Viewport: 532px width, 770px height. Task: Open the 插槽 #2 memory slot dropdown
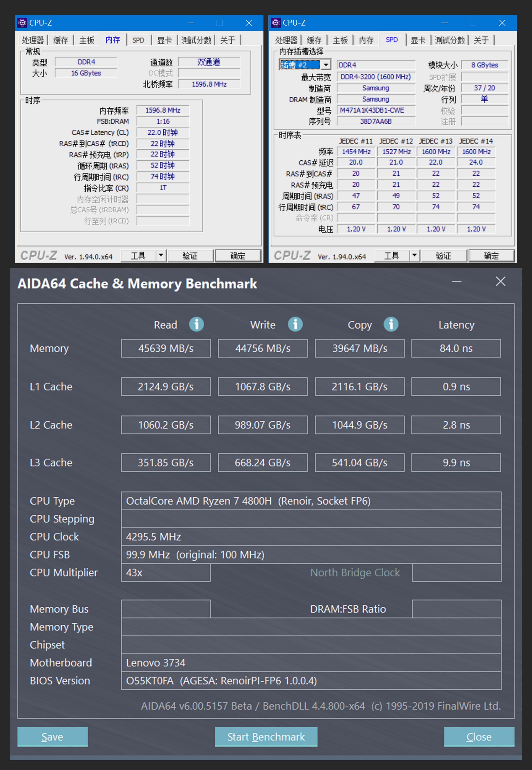[x=326, y=65]
